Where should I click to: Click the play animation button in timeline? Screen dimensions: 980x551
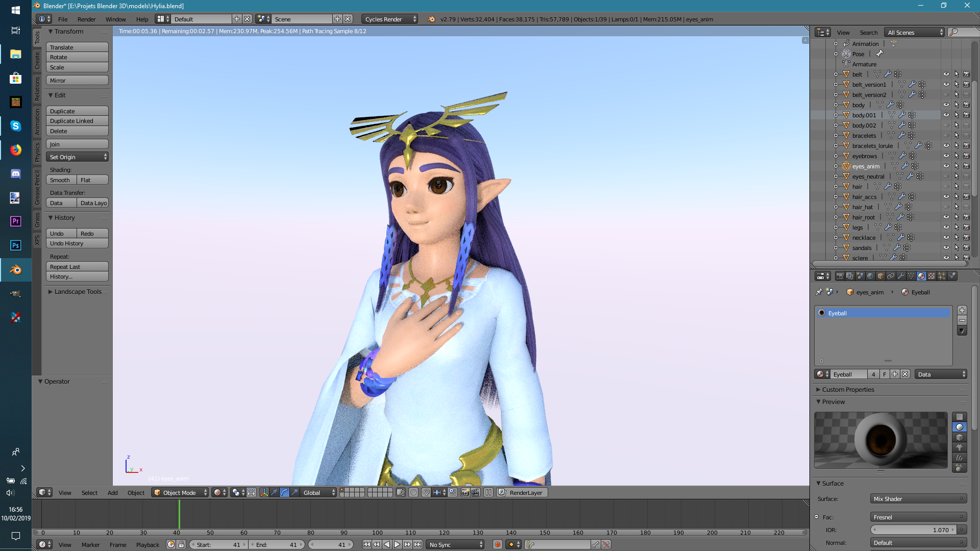point(397,544)
